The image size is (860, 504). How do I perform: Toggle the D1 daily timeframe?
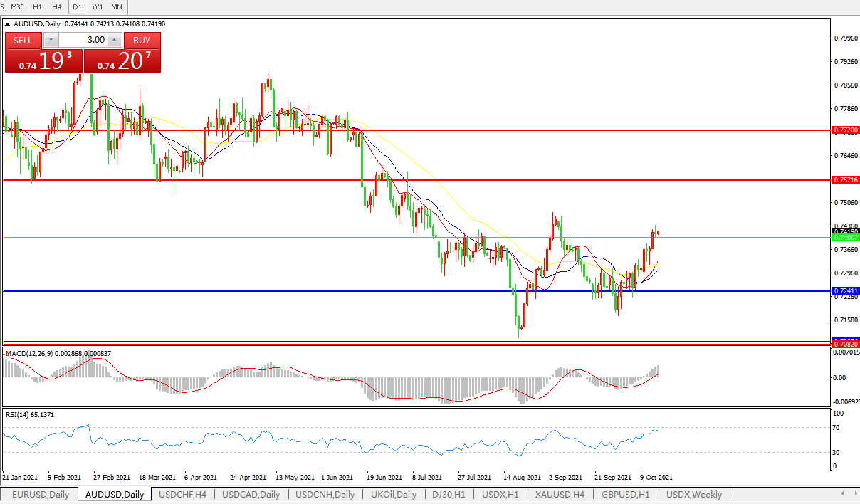coord(78,6)
